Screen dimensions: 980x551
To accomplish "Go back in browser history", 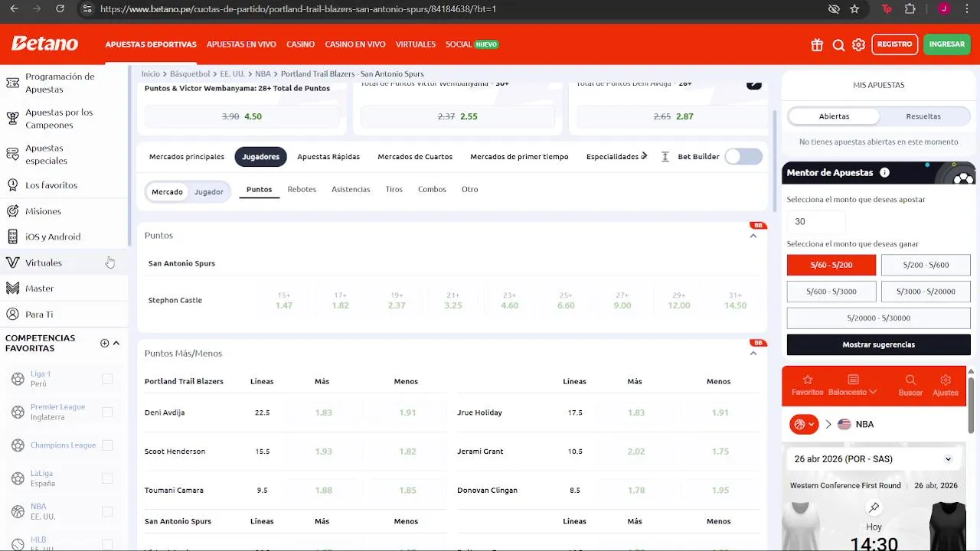I will click(x=14, y=9).
